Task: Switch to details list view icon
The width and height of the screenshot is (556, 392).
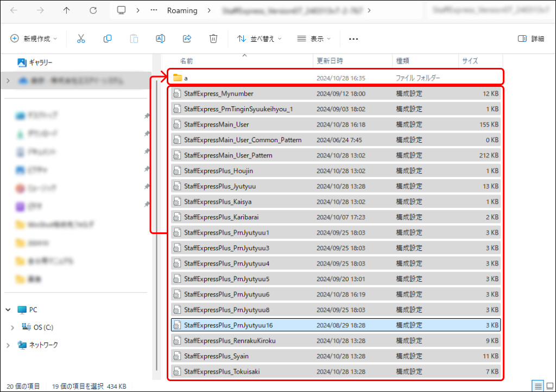Action: point(538,386)
